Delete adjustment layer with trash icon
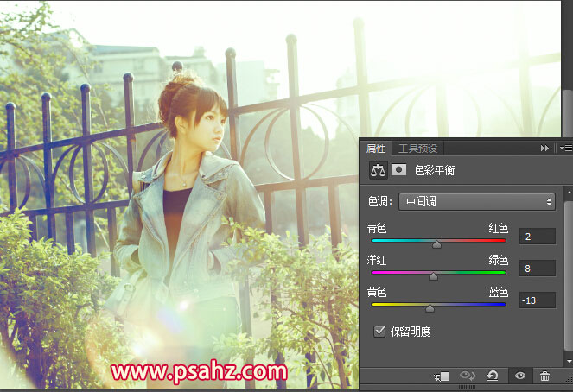The height and width of the screenshot is (392, 573). click(x=544, y=376)
